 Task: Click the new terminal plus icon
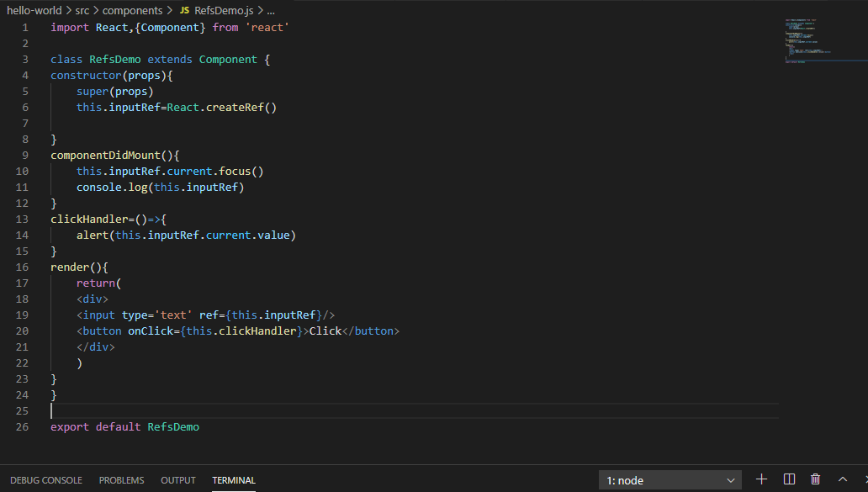(x=761, y=480)
